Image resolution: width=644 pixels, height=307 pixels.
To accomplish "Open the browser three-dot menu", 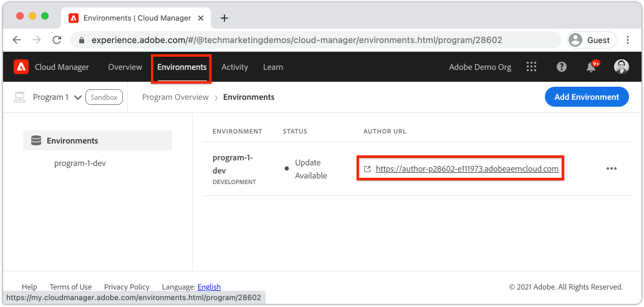I will click(628, 41).
